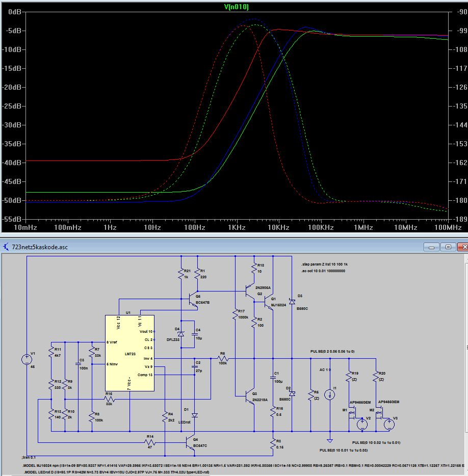
Task: Select diode D2 B580C symbol
Action: [292, 393]
